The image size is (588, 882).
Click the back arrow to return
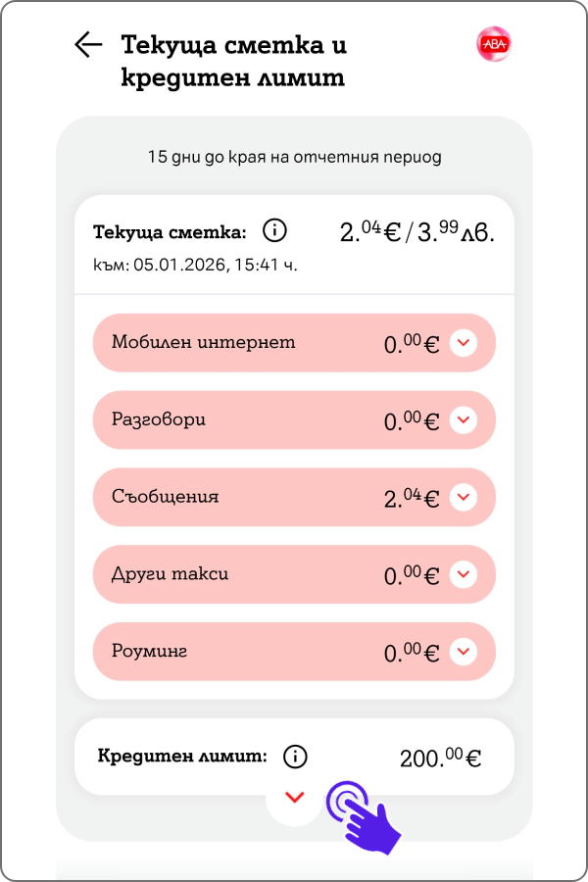(x=88, y=44)
